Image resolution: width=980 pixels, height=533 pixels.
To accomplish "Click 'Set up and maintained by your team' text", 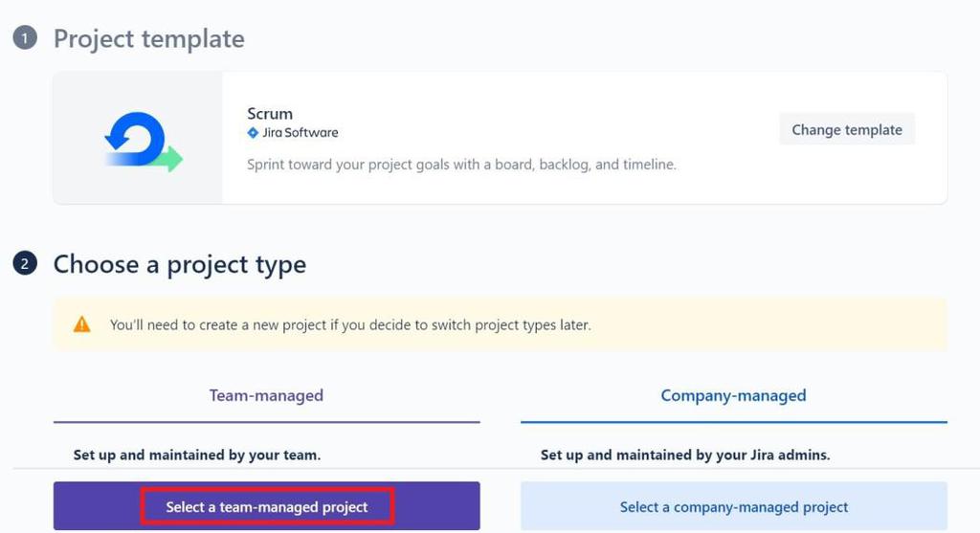I will point(197,455).
